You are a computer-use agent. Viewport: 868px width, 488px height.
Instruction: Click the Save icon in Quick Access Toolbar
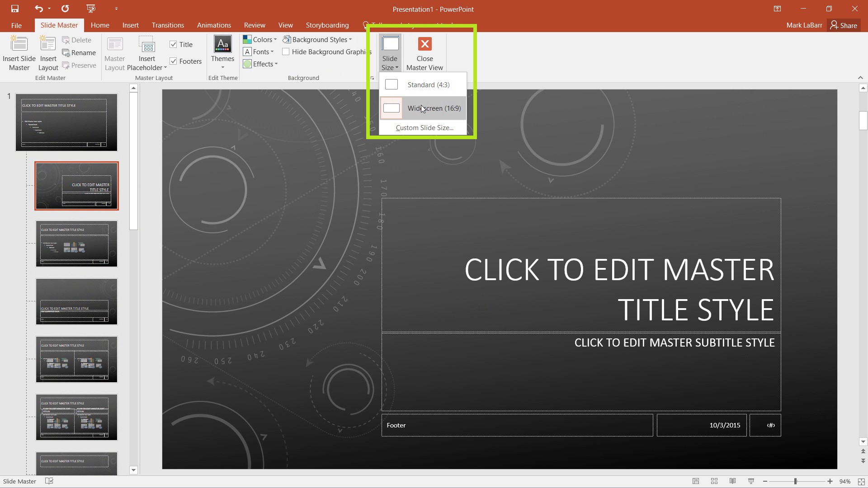(x=15, y=9)
